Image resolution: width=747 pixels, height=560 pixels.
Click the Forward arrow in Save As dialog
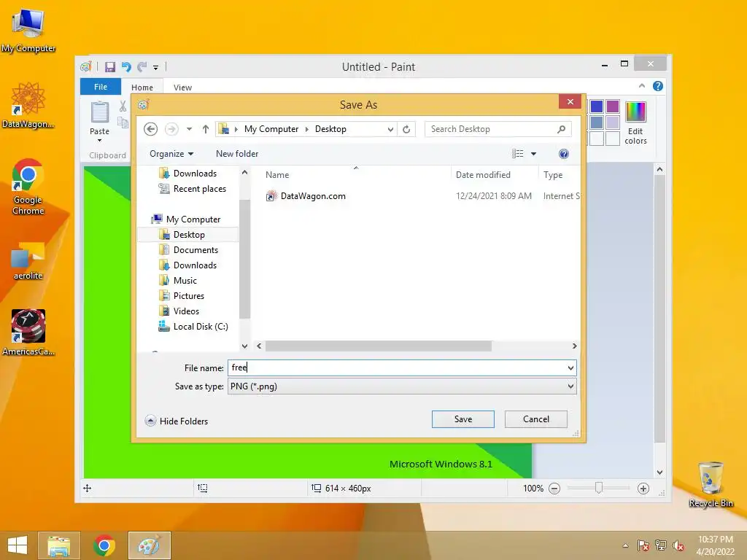pos(171,129)
